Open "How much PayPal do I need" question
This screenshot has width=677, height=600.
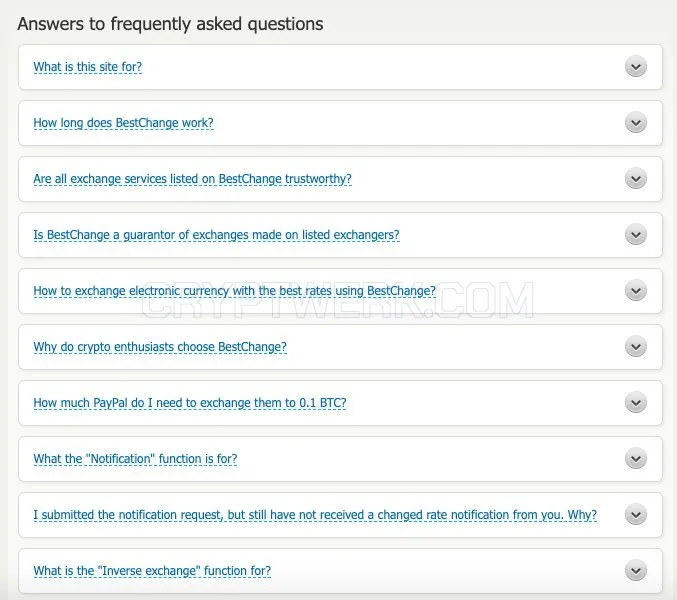[190, 403]
